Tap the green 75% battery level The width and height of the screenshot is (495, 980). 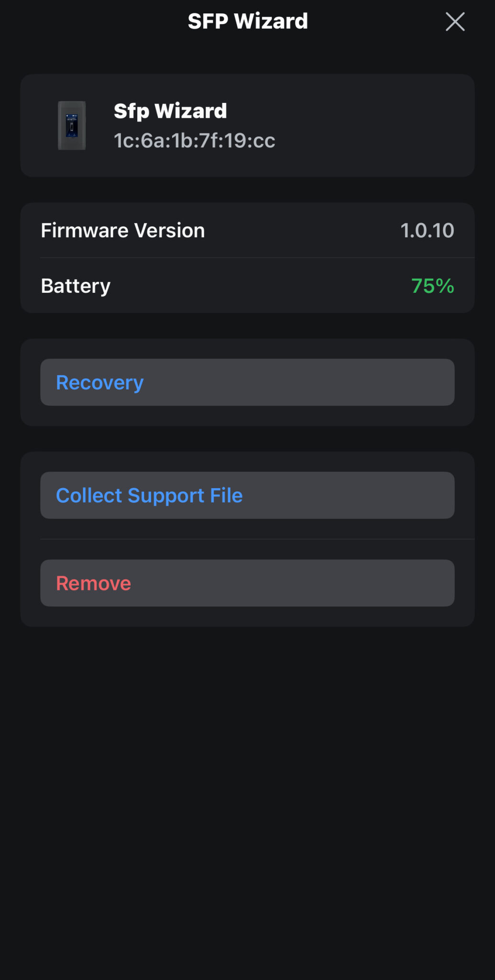(x=432, y=286)
